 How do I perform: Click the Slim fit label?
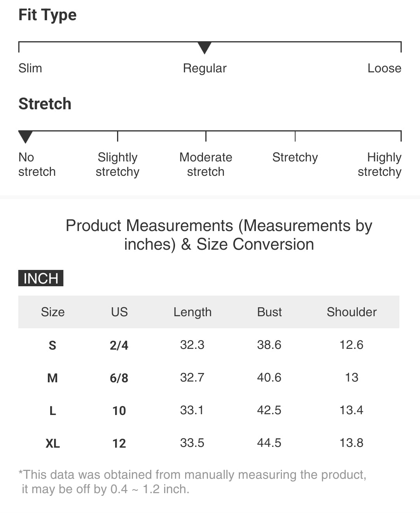[x=30, y=68]
